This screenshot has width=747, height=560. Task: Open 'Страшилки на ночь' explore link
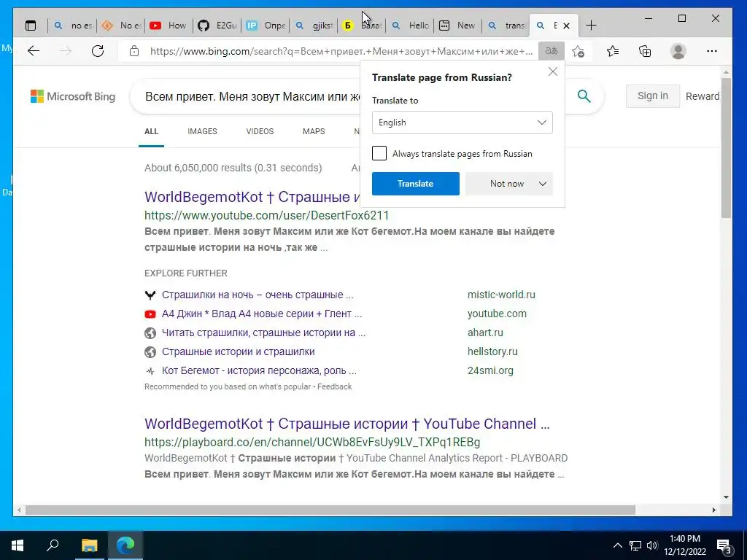258,295
